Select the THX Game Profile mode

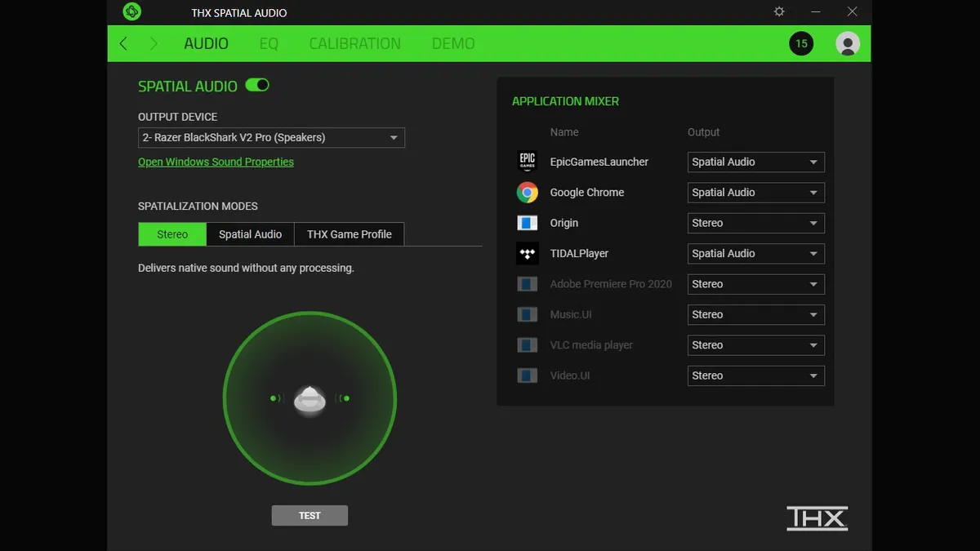(349, 234)
